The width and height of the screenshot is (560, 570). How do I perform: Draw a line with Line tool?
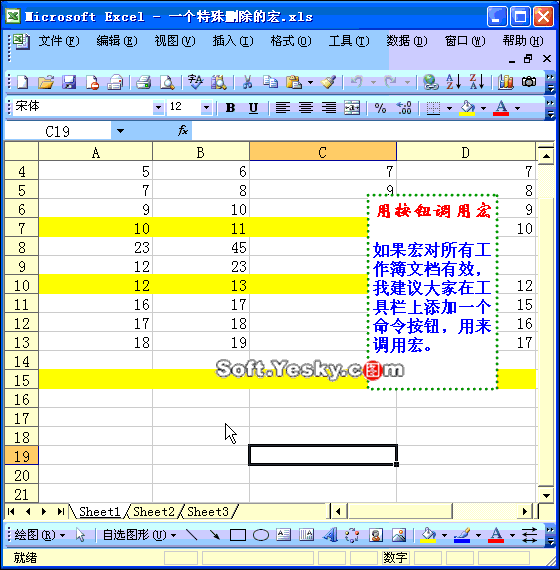click(191, 535)
